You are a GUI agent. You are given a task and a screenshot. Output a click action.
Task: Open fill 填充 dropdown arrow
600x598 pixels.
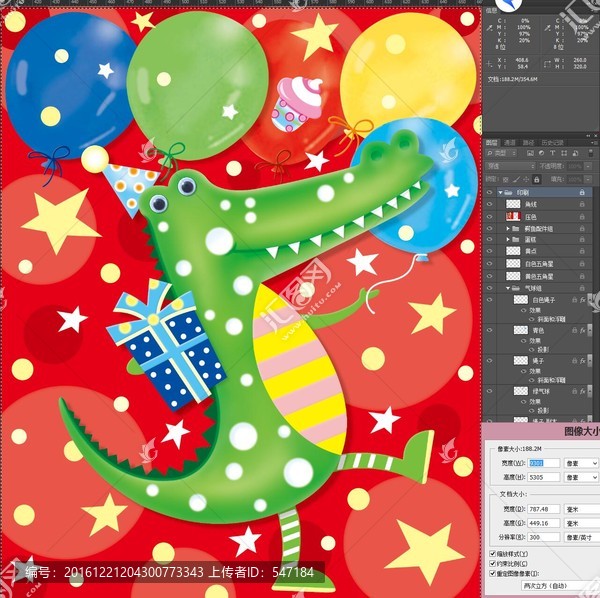[588, 179]
